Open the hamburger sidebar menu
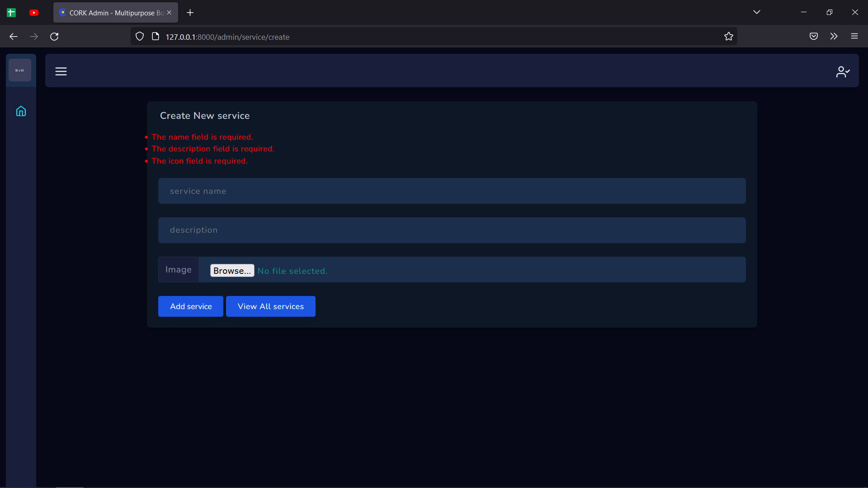868x488 pixels. tap(61, 71)
